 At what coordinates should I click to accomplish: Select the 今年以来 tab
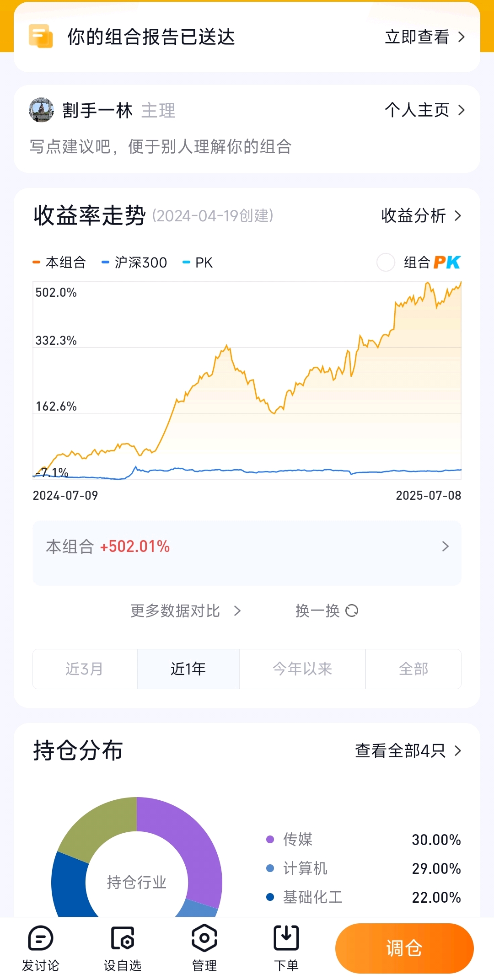pos(302,669)
